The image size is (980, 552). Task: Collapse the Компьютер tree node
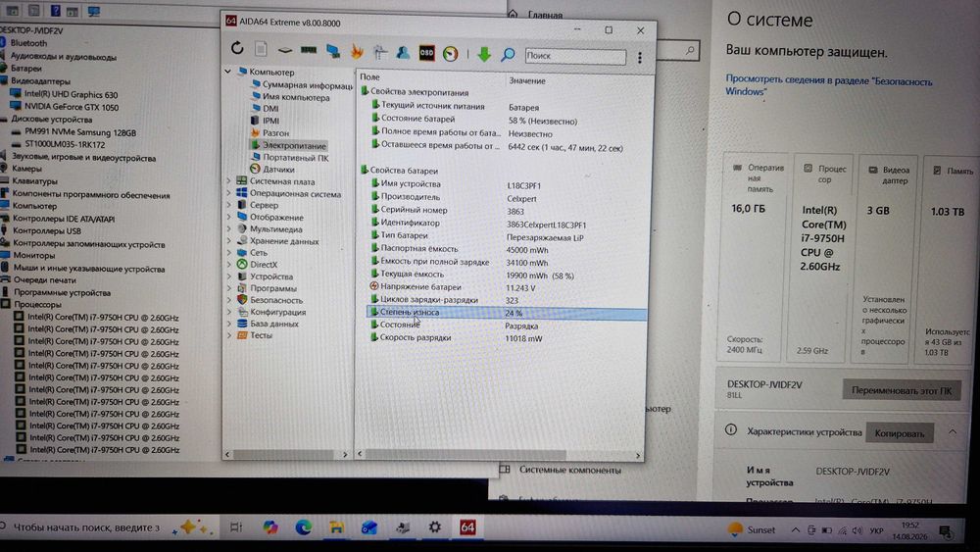[x=228, y=72]
